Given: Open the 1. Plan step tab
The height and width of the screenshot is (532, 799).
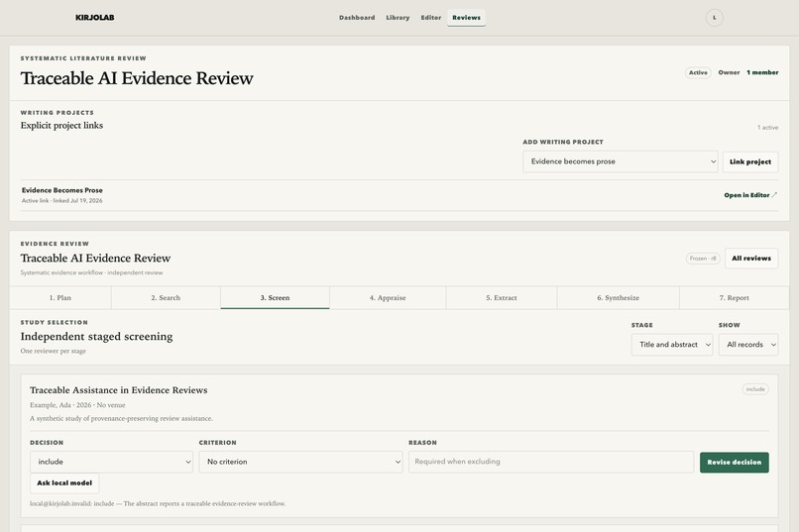Looking at the screenshot, I should coord(60,298).
